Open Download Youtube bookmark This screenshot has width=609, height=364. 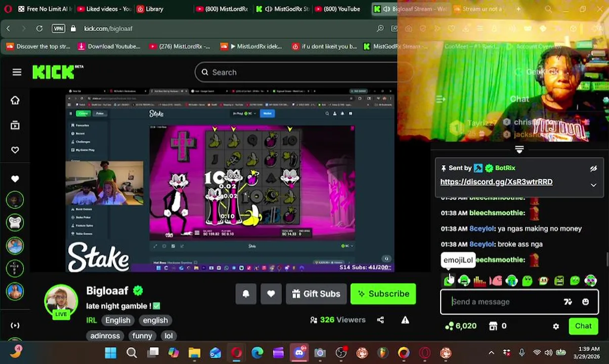tap(109, 47)
